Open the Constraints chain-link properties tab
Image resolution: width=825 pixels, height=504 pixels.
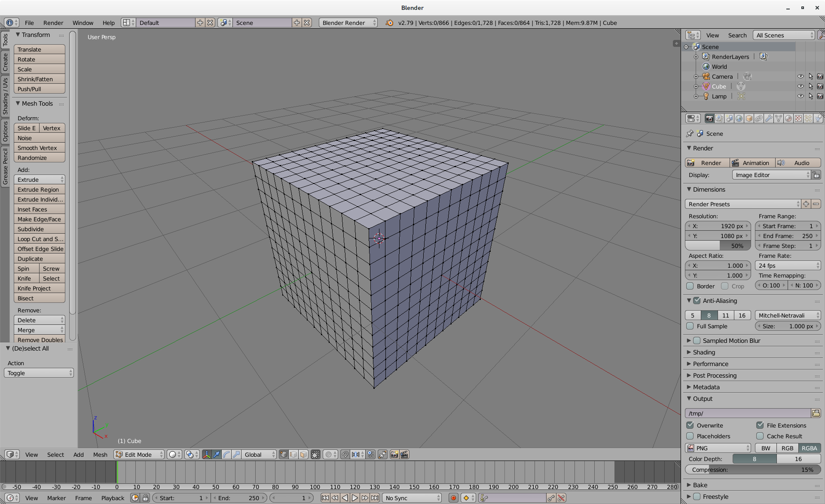[759, 119]
